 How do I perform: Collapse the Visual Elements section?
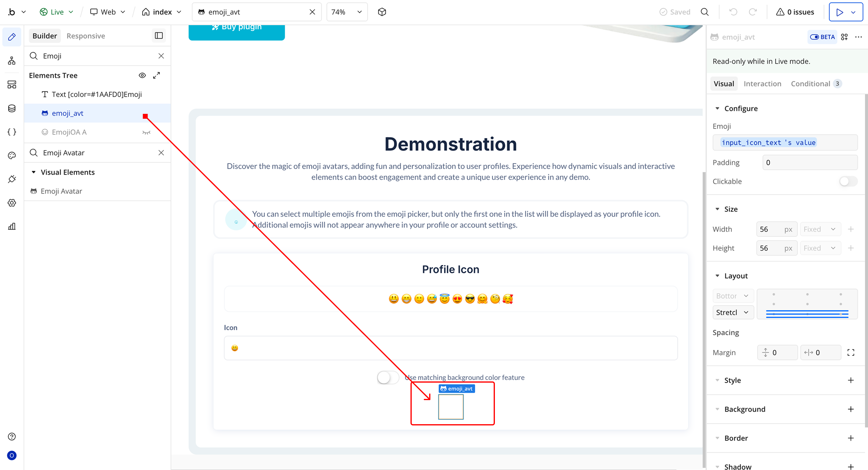click(34, 172)
